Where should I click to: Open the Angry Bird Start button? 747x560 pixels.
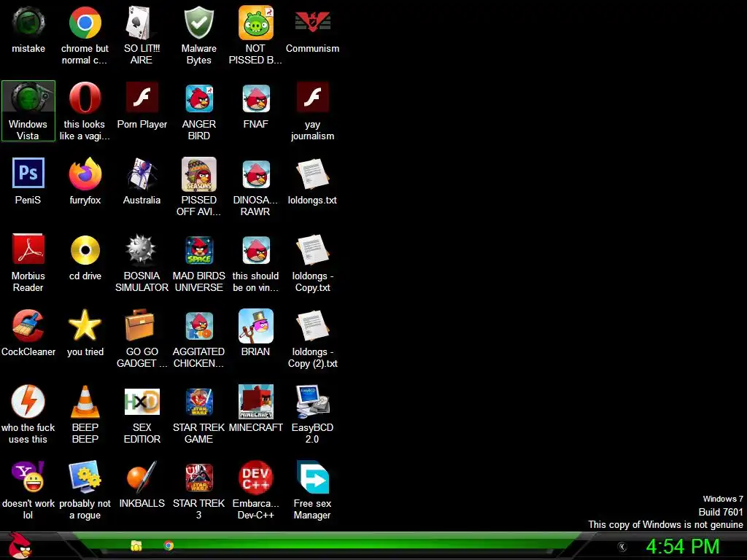[20, 546]
